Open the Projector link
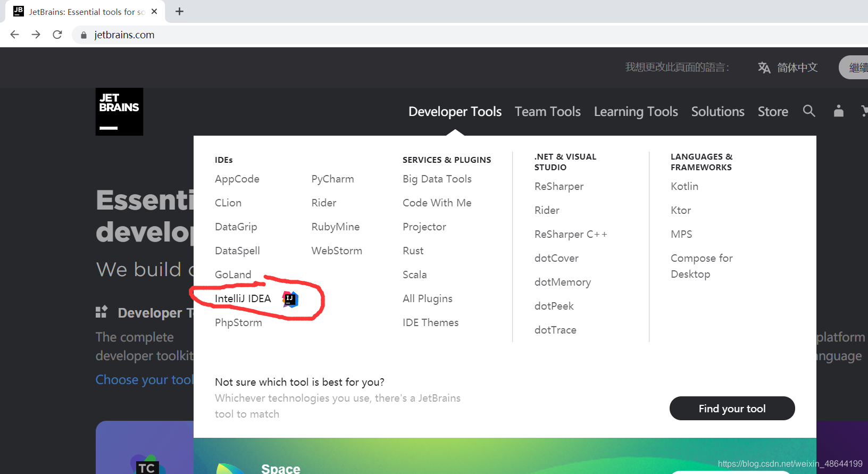Screen dimensions: 868x474 [424, 227]
